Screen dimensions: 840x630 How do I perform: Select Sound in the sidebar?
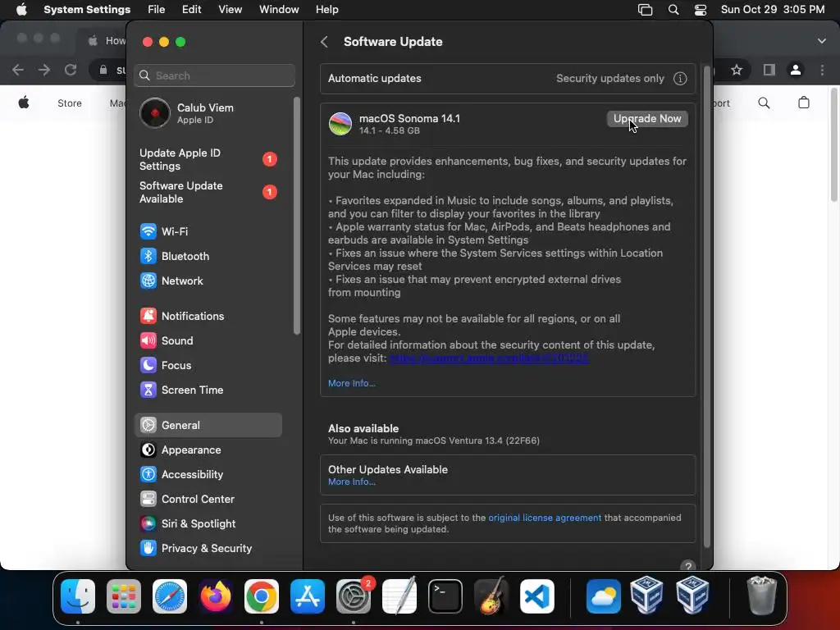click(x=208, y=340)
